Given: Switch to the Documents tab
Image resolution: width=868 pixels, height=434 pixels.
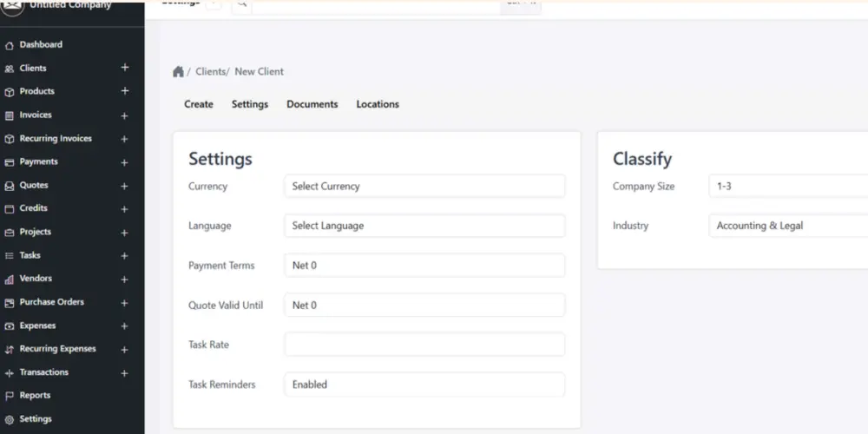Looking at the screenshot, I should click(312, 104).
